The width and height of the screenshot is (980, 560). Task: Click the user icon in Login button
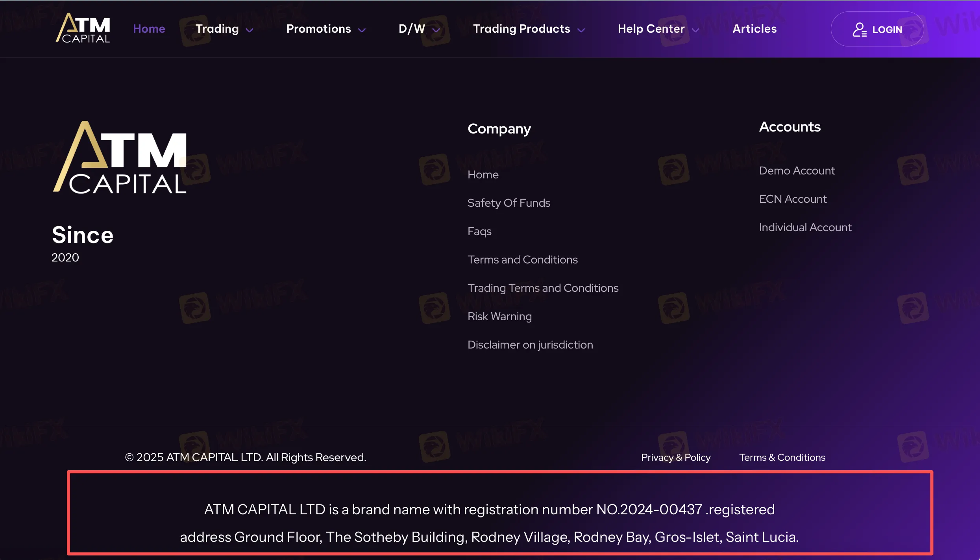[859, 30]
